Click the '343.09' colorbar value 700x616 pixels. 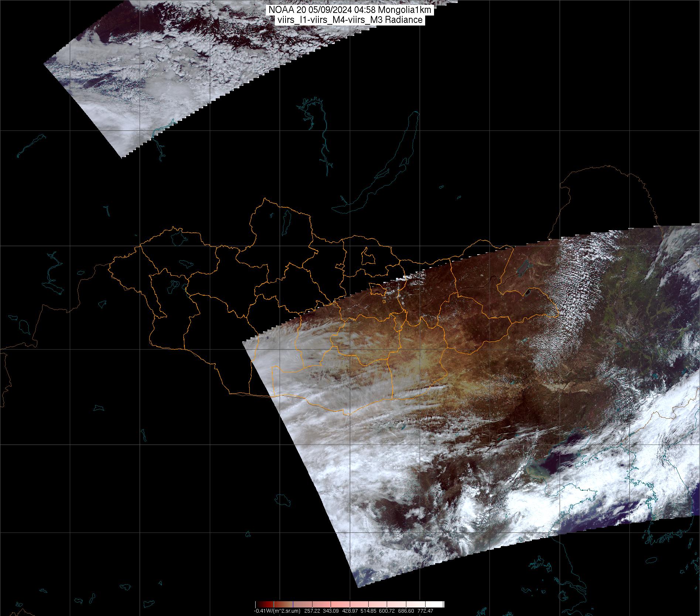[331, 611]
